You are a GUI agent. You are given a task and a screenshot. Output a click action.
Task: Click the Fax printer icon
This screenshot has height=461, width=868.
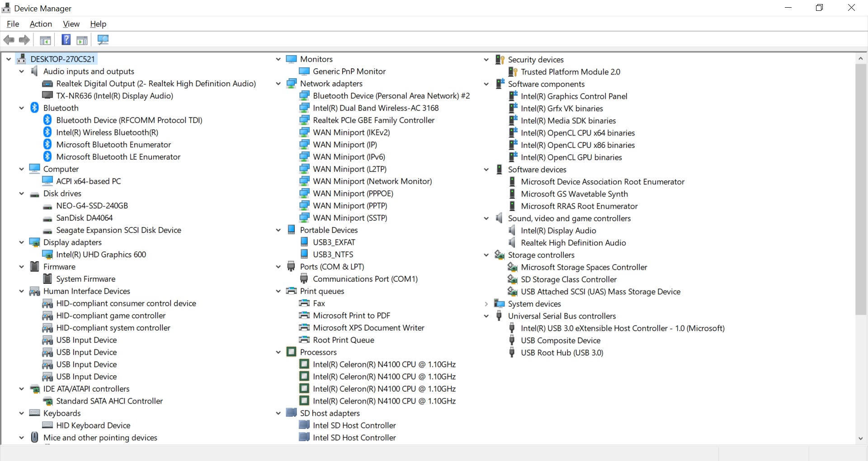pyautogui.click(x=304, y=303)
